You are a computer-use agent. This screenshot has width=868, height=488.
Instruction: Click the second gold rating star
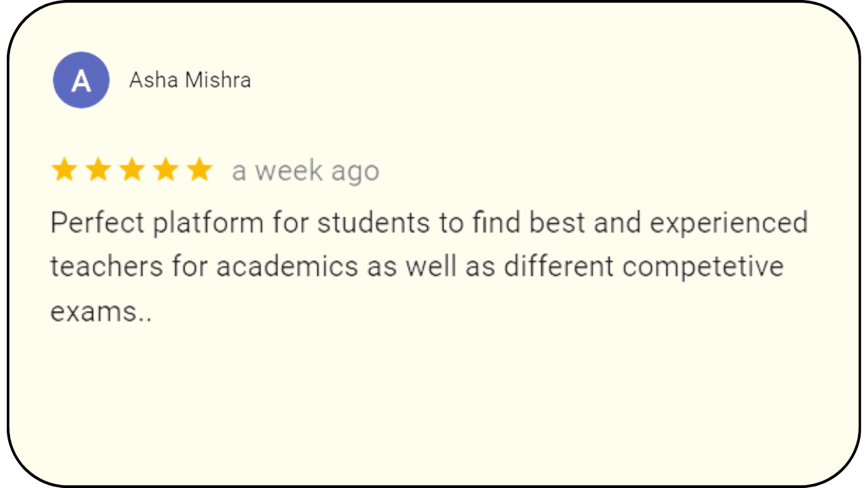coord(98,170)
